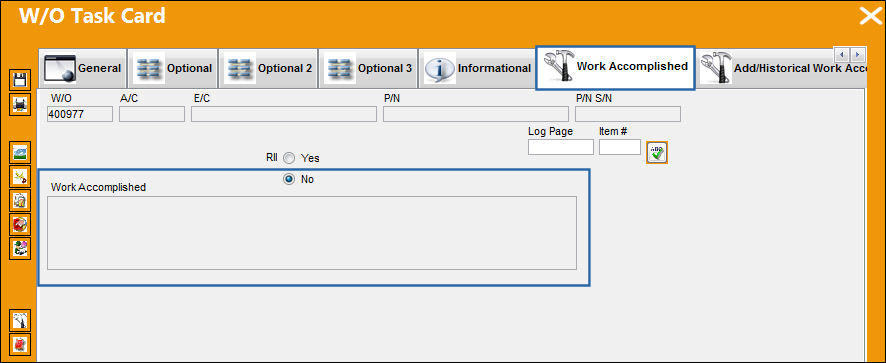The image size is (886, 363).
Task: Click the spell check icon beside Item #
Action: click(657, 153)
